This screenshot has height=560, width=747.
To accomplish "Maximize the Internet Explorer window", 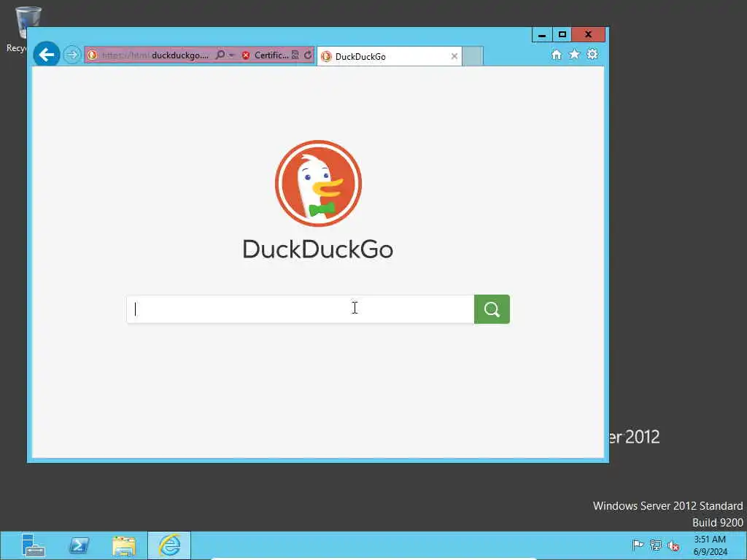I will click(x=562, y=35).
